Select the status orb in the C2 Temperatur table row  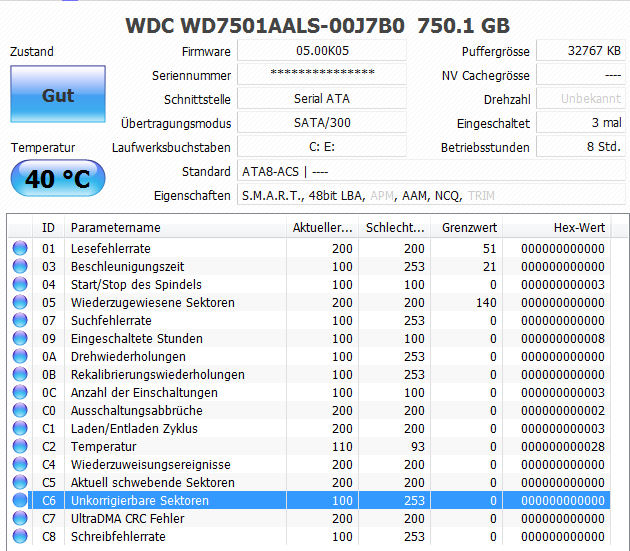[x=20, y=446]
